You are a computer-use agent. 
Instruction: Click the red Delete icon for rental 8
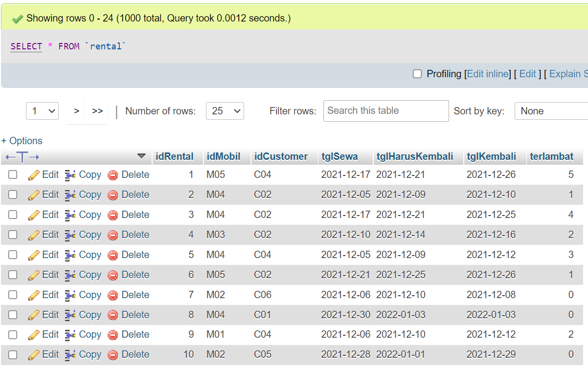click(113, 315)
